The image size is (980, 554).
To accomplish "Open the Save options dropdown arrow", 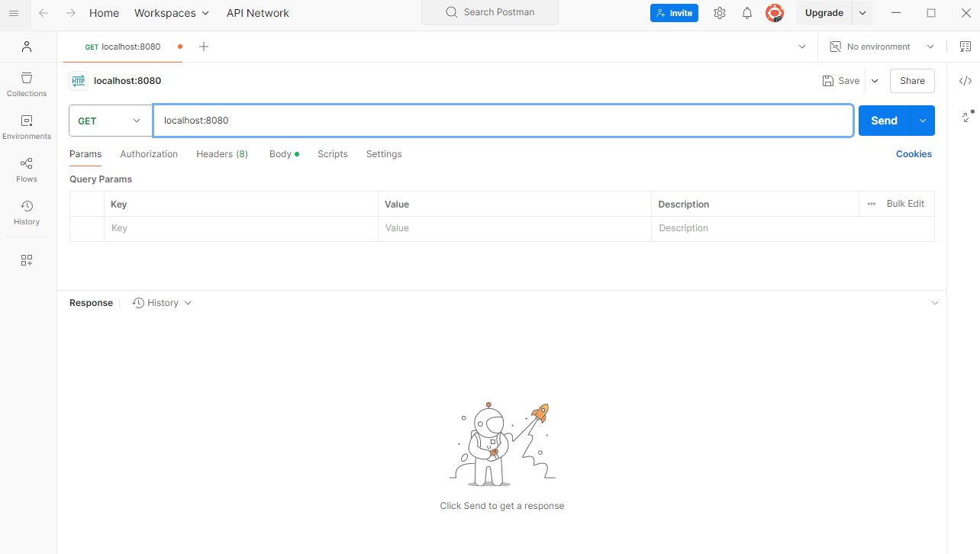I will [x=875, y=81].
